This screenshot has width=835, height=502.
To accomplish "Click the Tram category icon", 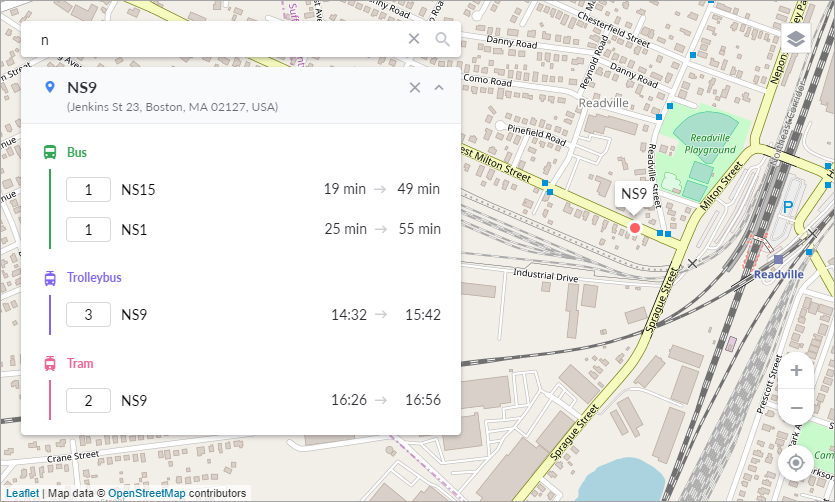I will [x=50, y=364].
